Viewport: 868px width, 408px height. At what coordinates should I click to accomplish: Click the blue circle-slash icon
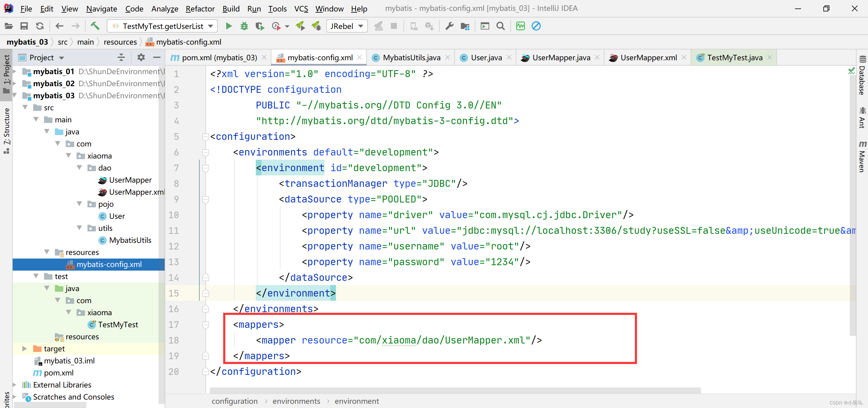click(x=536, y=26)
